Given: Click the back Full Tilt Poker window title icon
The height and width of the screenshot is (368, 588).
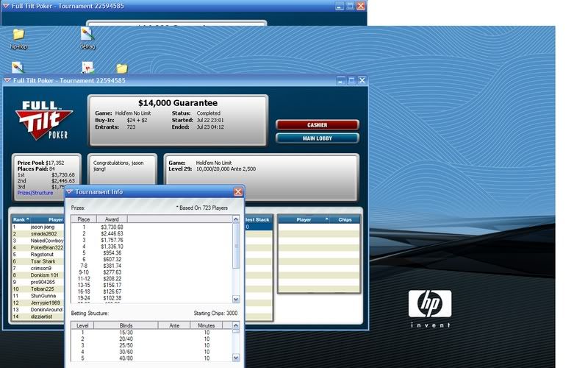Looking at the screenshot, I should (6, 6).
